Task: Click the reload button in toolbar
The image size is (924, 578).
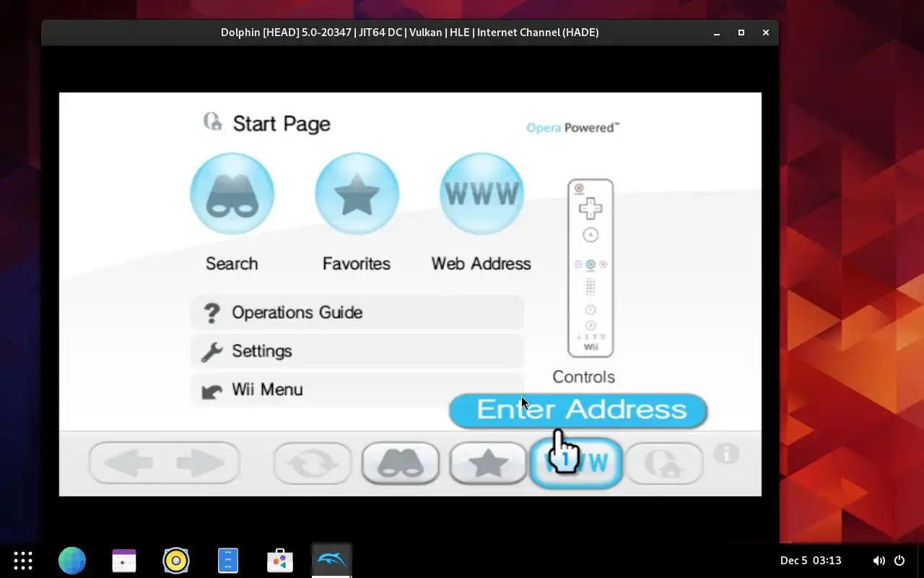Action: pos(313,463)
